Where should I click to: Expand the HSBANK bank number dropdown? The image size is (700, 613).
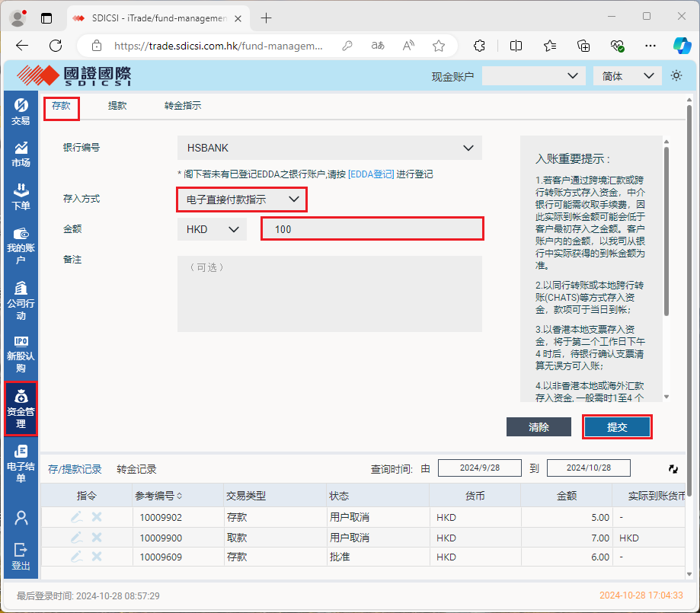pyautogui.click(x=330, y=148)
